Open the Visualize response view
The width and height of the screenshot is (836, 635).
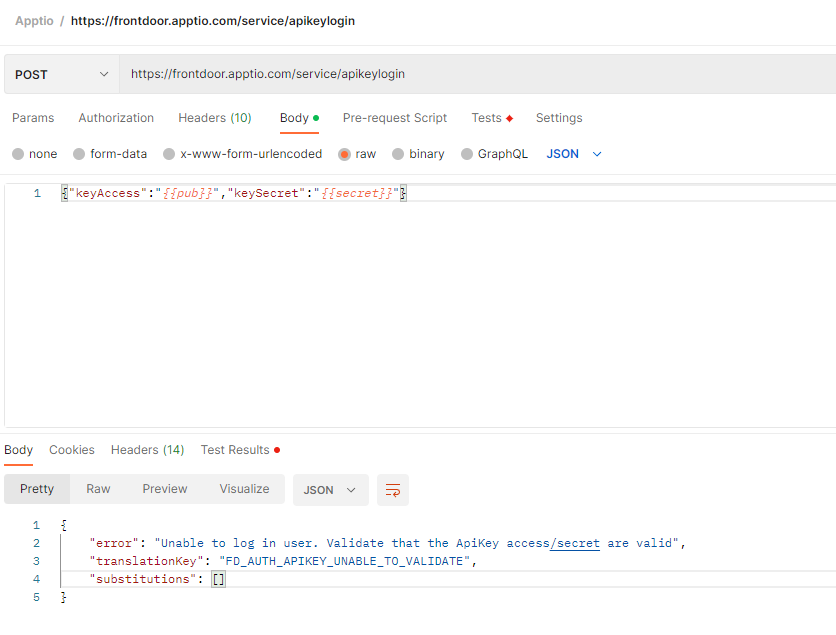click(244, 489)
